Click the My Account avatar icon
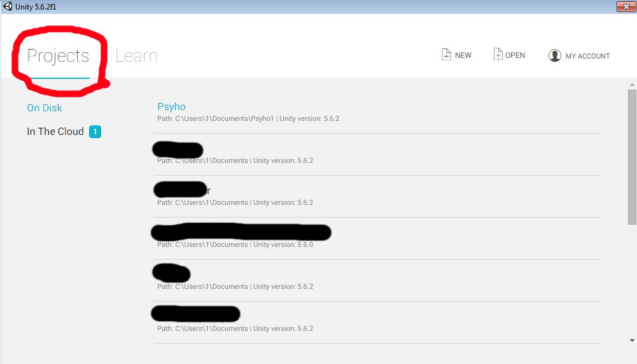This screenshot has height=364, width=637. pos(554,55)
